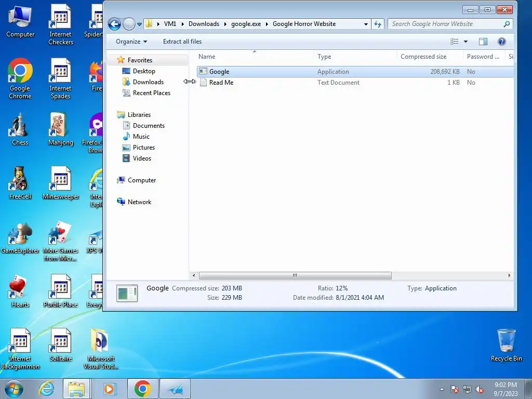Open Documents library
Image resolution: width=532 pixels, height=399 pixels.
click(149, 126)
